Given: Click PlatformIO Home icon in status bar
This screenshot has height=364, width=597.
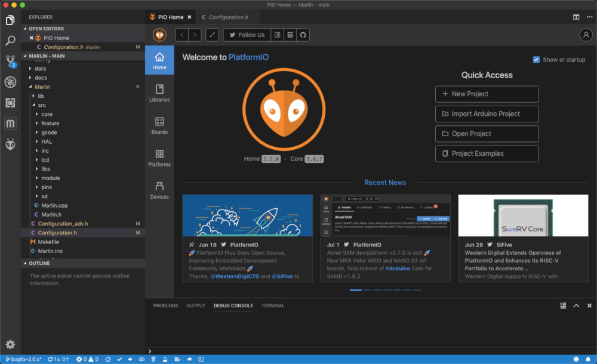Looking at the screenshot, I should (x=108, y=359).
